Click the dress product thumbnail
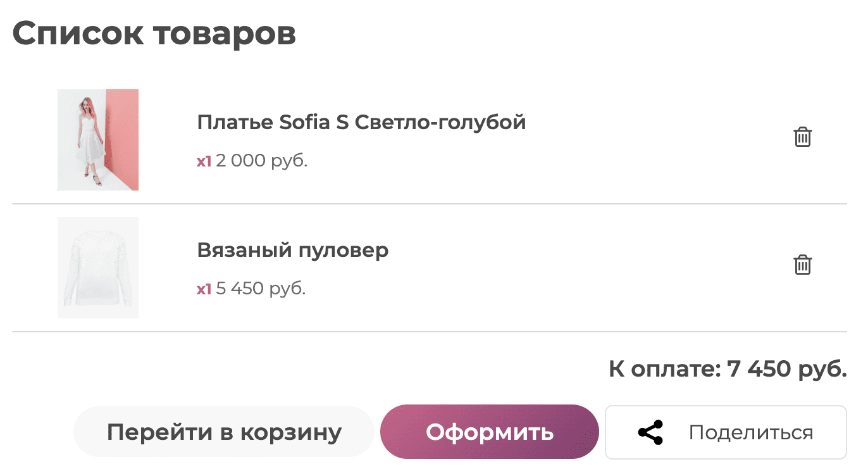The image size is (868, 476). coord(98,140)
